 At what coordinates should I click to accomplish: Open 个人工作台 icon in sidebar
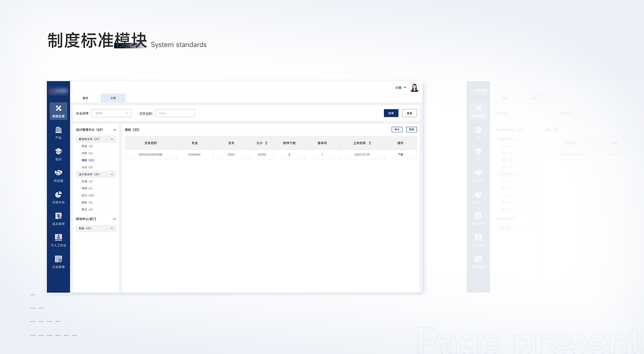pyautogui.click(x=58, y=241)
